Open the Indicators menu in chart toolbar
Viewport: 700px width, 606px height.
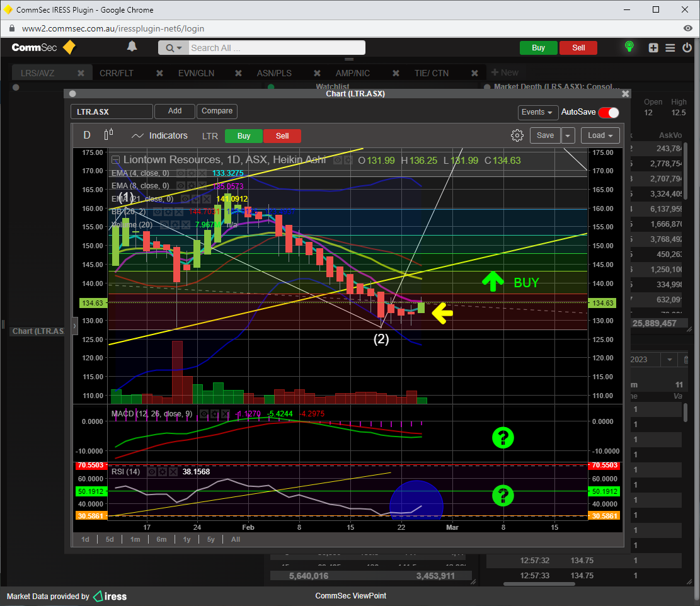click(159, 135)
